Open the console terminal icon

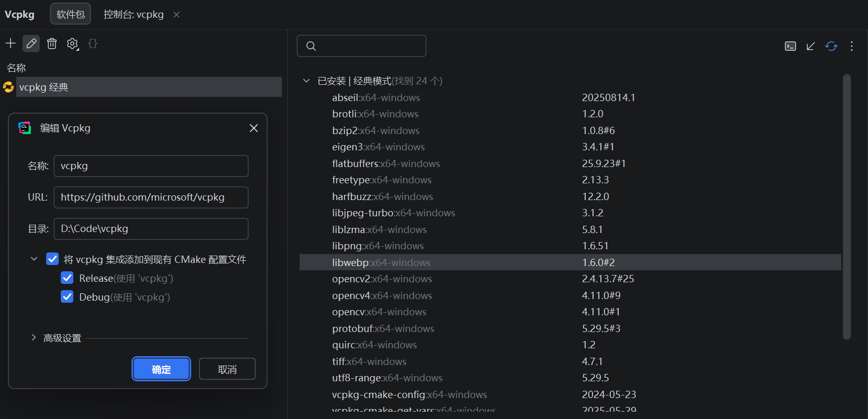(790, 46)
